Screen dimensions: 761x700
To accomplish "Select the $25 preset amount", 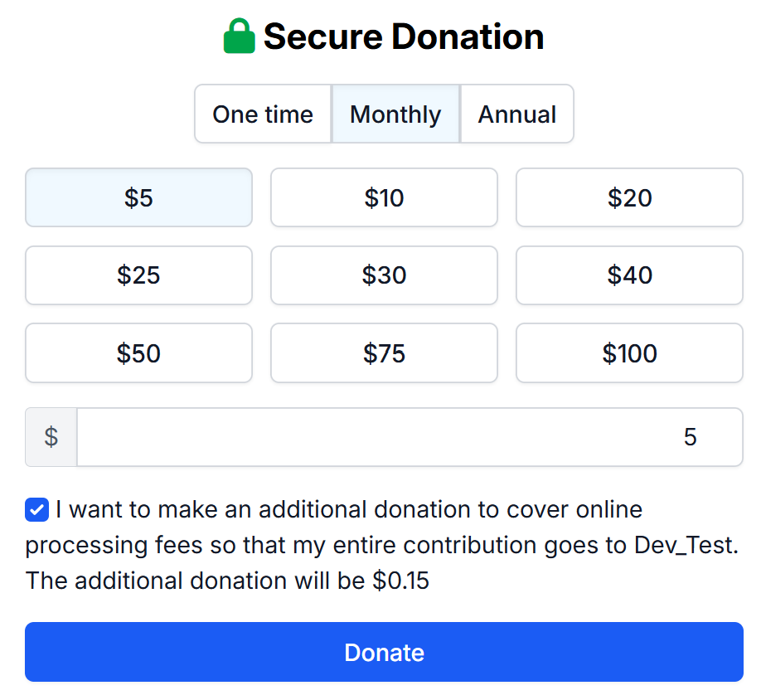I will [138, 275].
